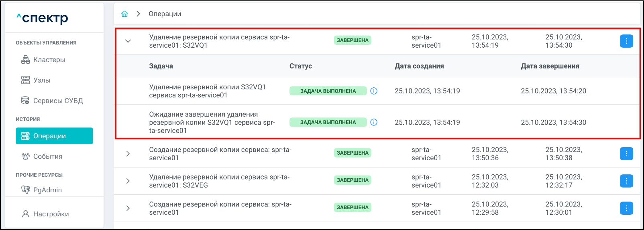Open the Кластеры section

49,60
